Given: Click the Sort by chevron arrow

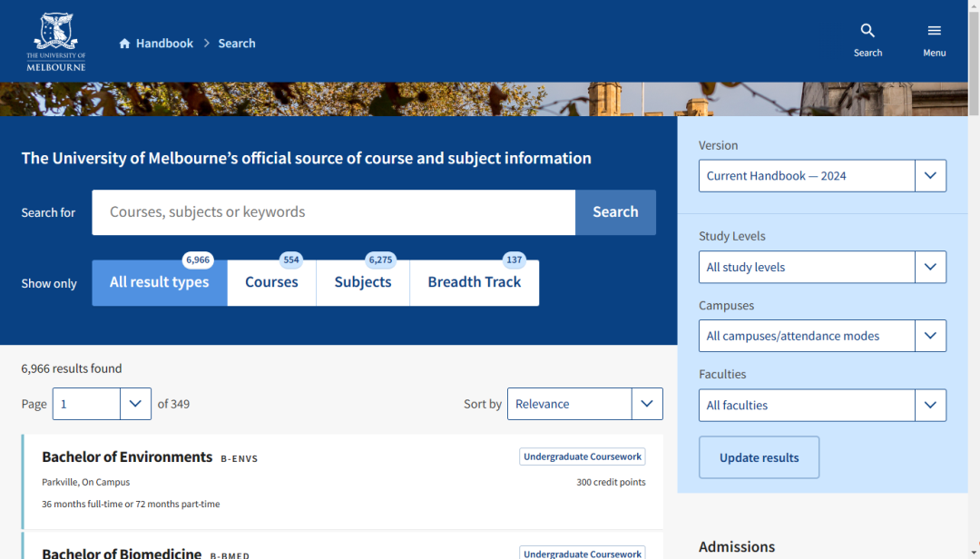Looking at the screenshot, I should 647,404.
